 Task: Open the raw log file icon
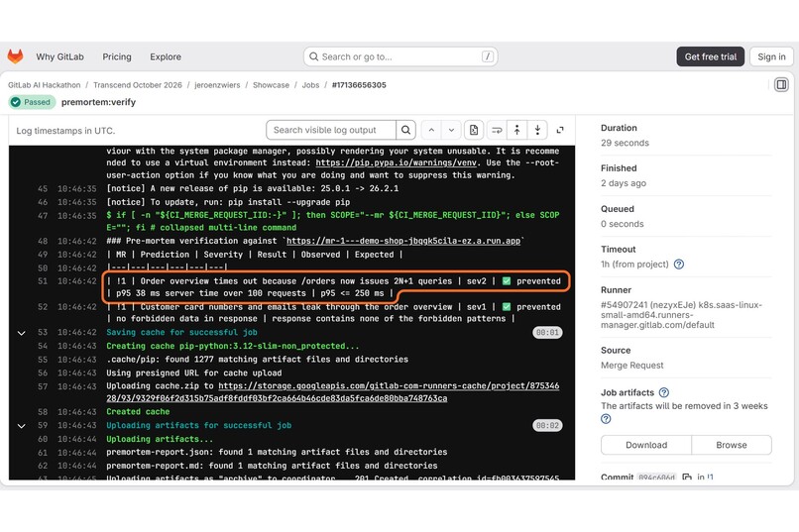pyautogui.click(x=474, y=130)
